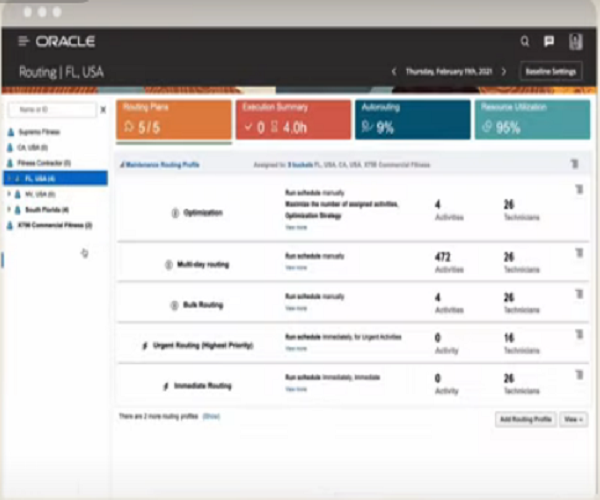Select CA, USA bucket in tree
The image size is (600, 500).
(33, 147)
